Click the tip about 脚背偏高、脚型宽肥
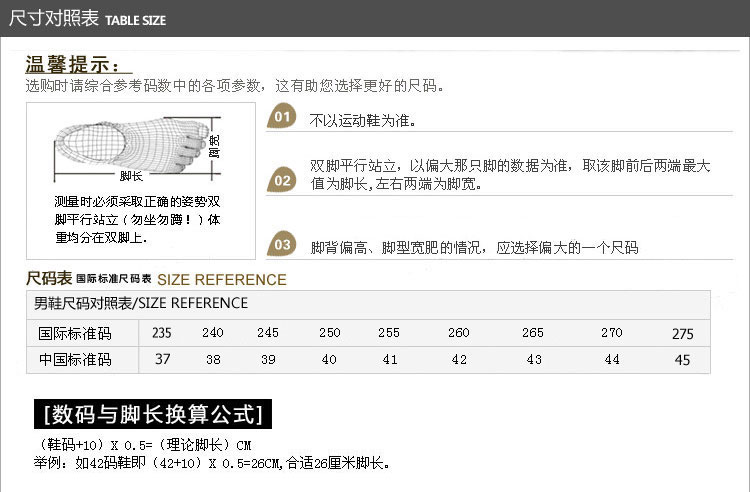 (x=474, y=248)
